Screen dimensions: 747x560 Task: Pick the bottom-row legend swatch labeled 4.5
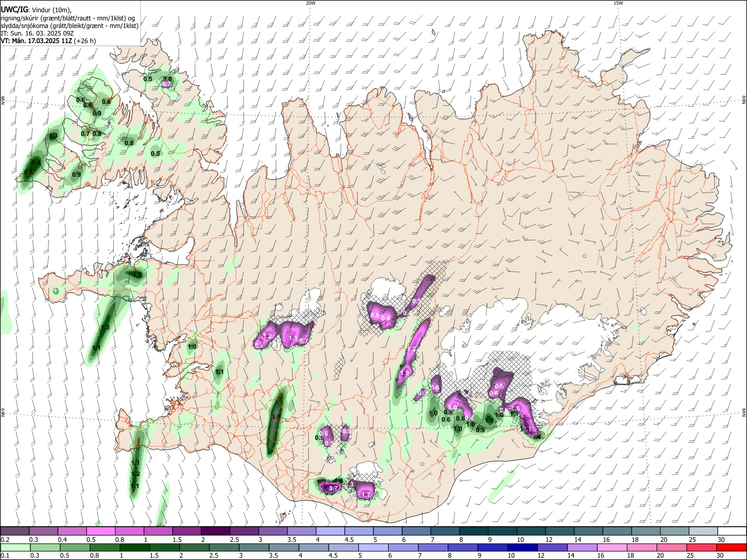tap(344, 547)
